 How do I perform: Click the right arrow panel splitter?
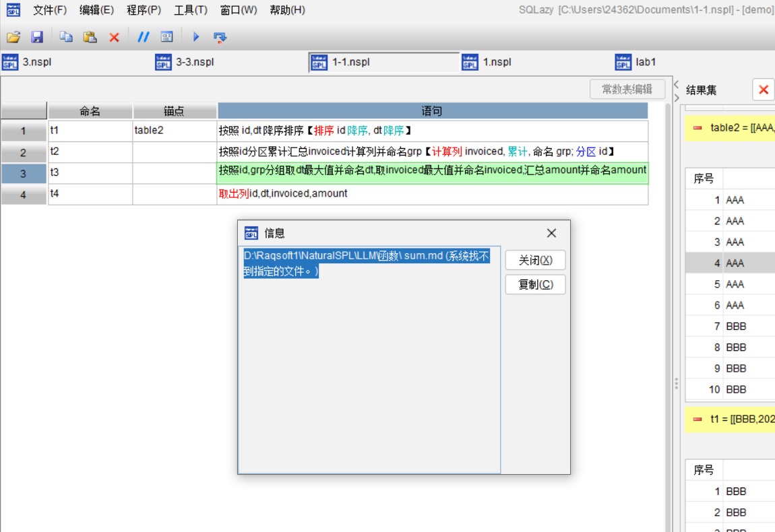pos(676,98)
